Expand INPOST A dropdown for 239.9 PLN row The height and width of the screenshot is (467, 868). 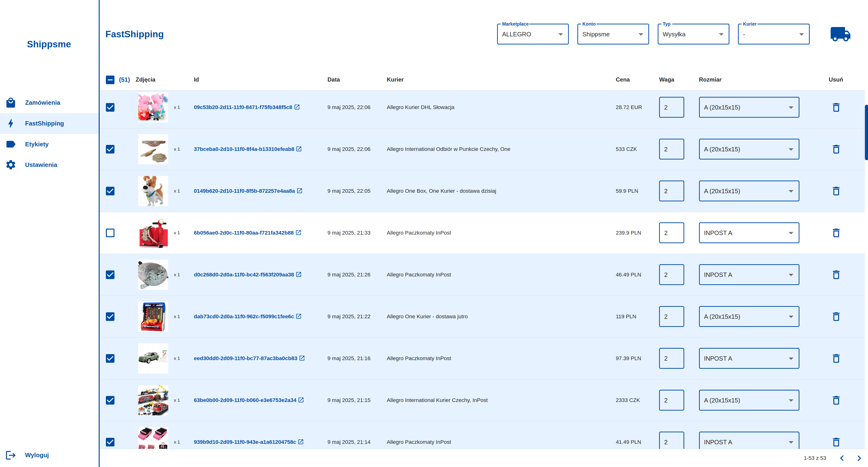pos(749,233)
